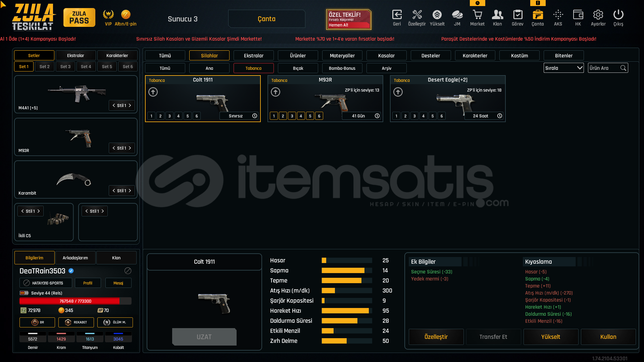Previous style arrow in empty loadout slot
The height and width of the screenshot is (362, 644).
tap(87, 211)
